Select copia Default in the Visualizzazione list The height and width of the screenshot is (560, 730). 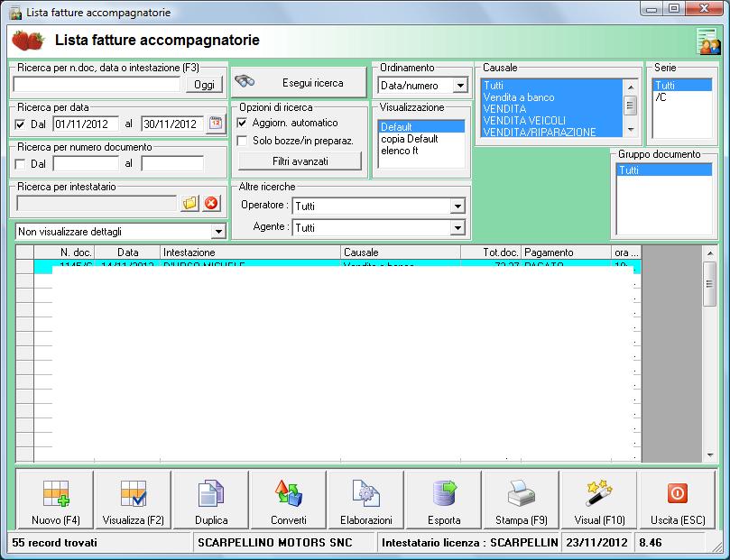[x=409, y=139]
